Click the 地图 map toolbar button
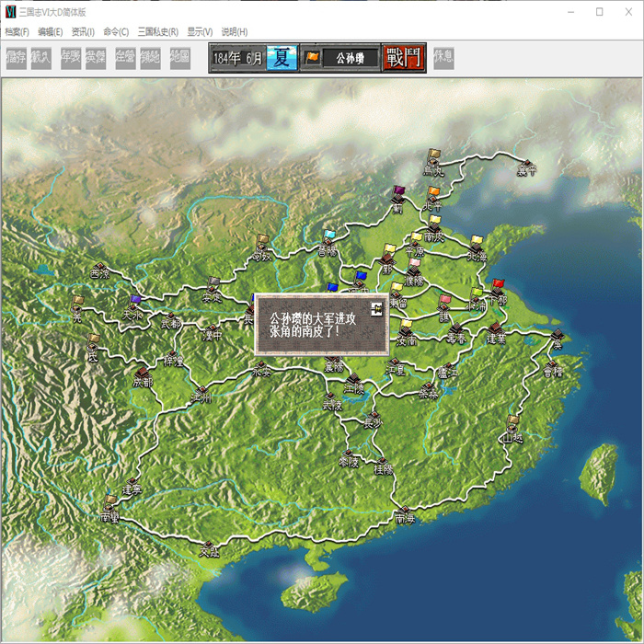 click(180, 58)
